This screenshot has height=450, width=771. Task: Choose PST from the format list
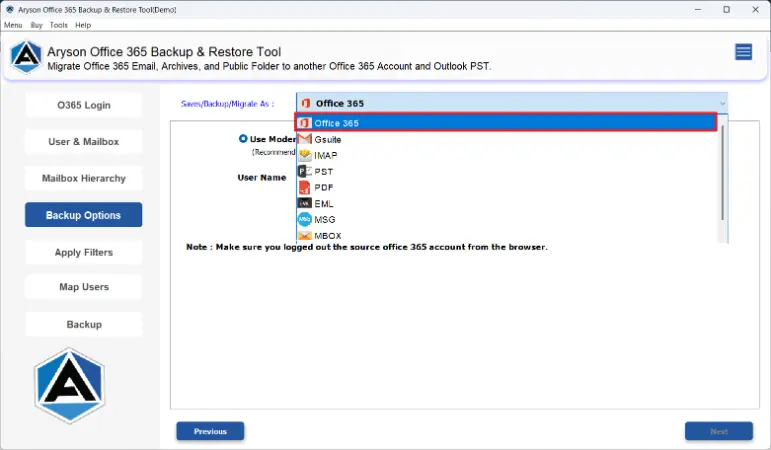tap(507, 171)
